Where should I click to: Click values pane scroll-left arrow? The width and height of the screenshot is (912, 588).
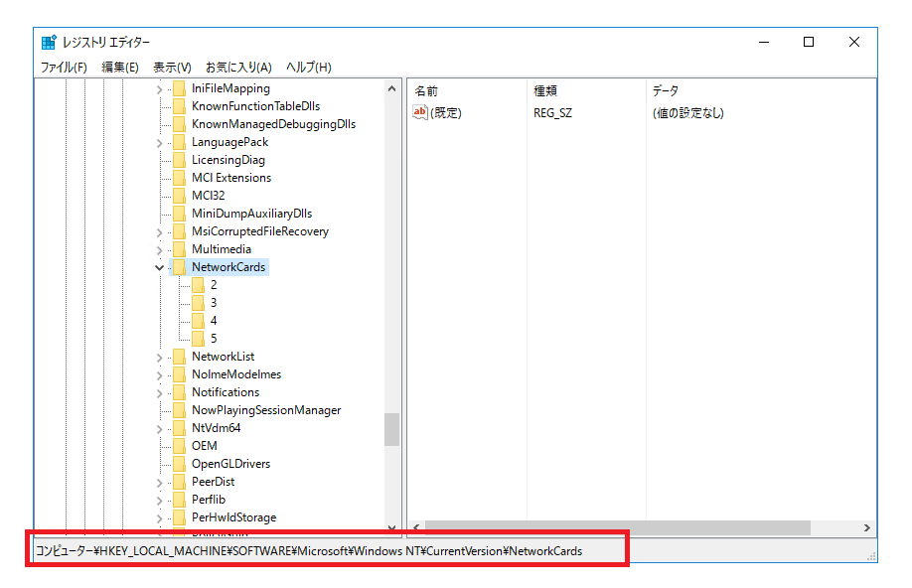416,527
